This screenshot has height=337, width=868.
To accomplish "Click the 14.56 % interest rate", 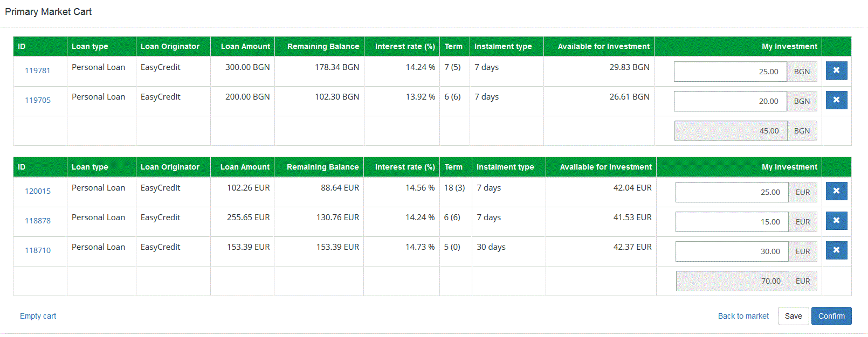I will pos(420,188).
